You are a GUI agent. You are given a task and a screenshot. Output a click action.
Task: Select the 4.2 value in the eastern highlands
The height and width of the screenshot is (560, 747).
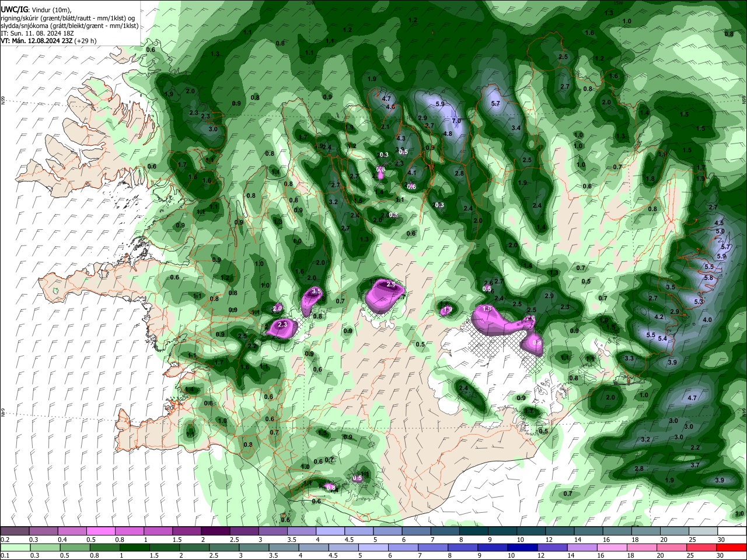point(659,317)
